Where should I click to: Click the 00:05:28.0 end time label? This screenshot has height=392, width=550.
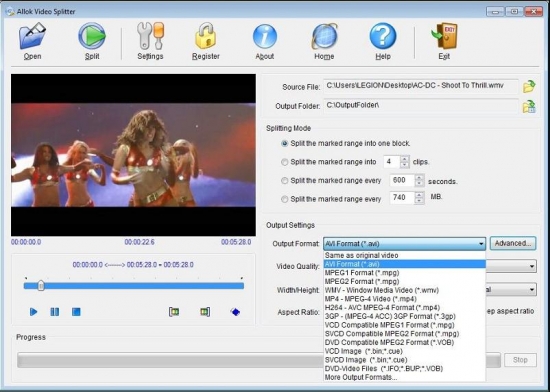pos(236,242)
